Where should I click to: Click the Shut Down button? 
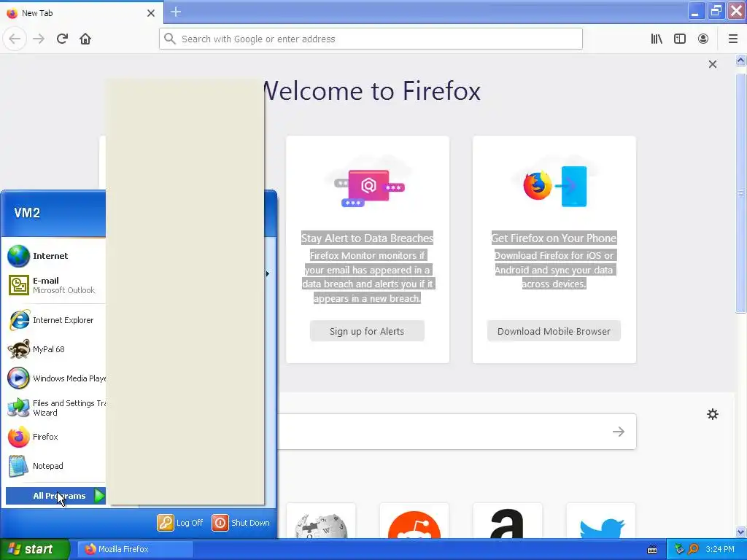tap(241, 523)
